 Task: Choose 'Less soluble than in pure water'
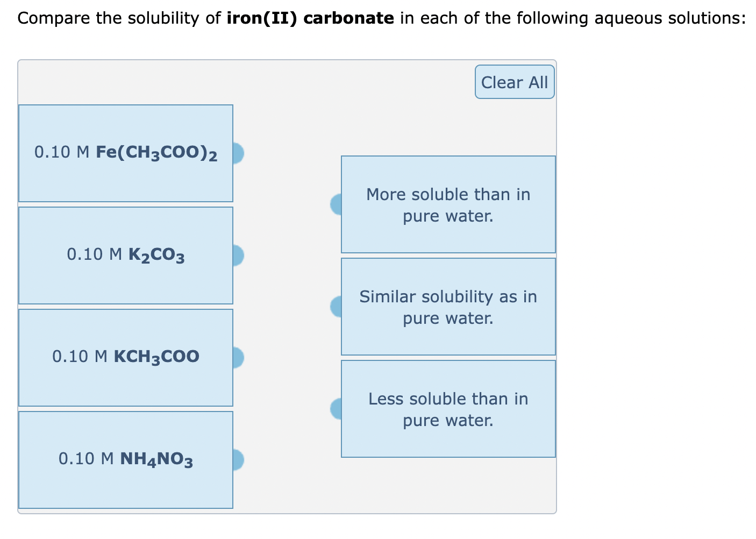[x=448, y=409]
